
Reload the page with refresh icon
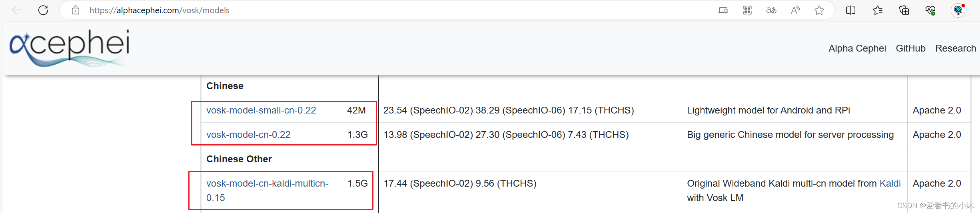point(43,10)
